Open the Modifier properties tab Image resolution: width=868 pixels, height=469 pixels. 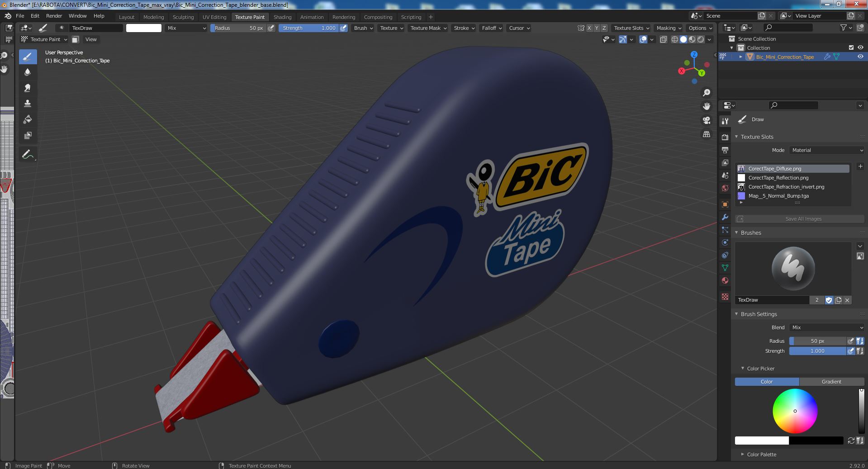(725, 217)
